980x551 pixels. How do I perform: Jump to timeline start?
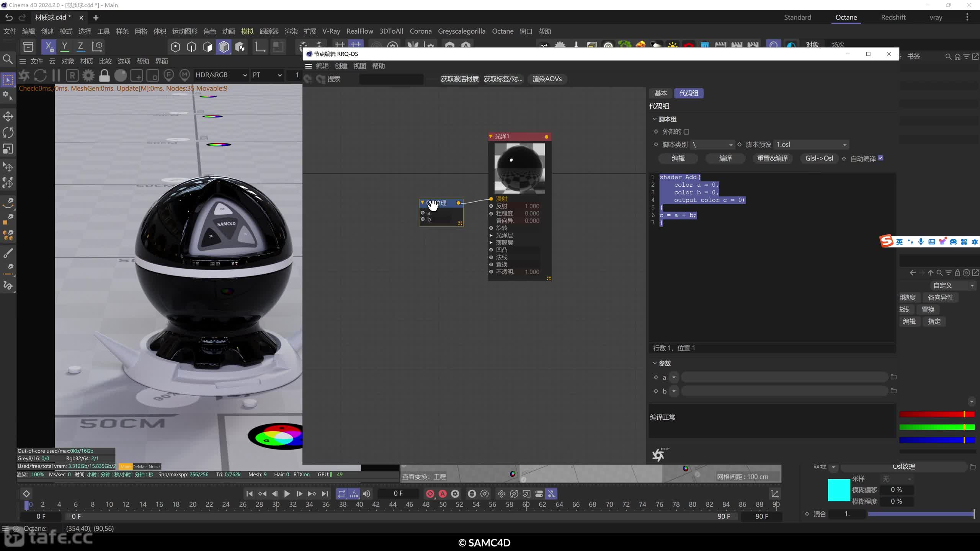249,494
